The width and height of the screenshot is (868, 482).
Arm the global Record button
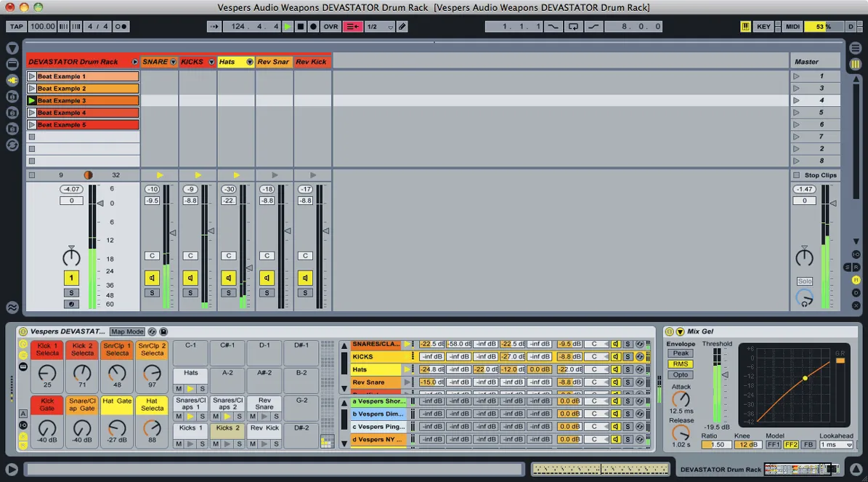pos(313,27)
